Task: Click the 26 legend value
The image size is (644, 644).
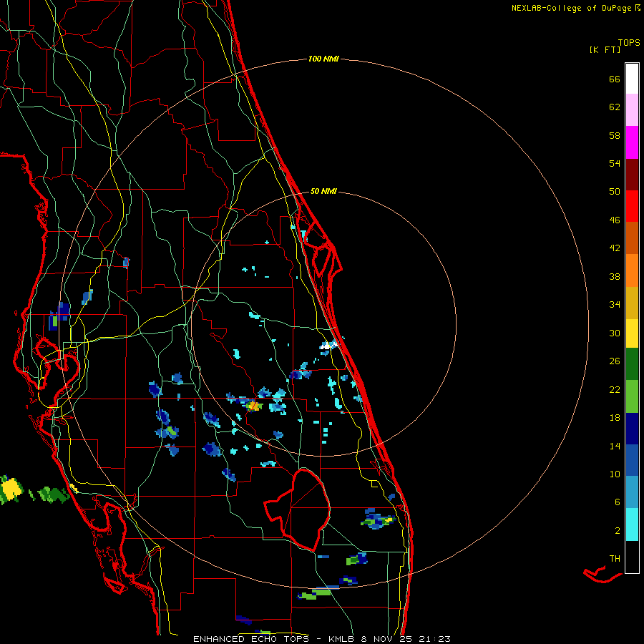Action: (x=615, y=361)
